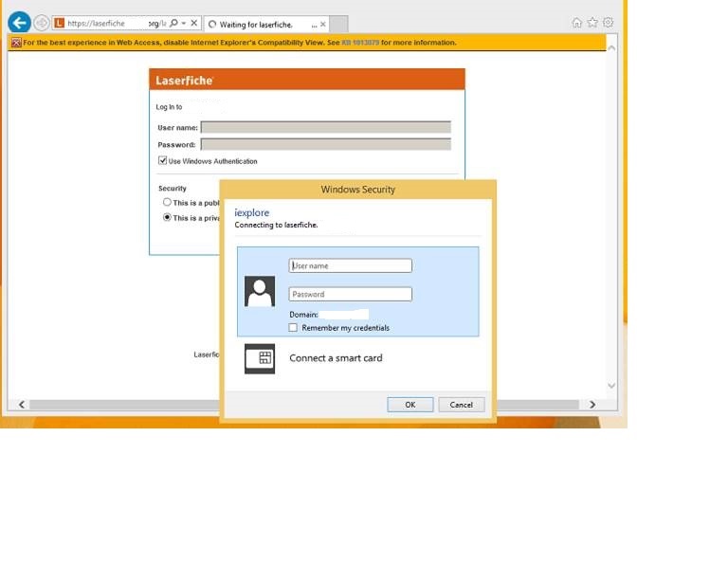Click the horizontal scrollbar left arrow
The height and width of the screenshot is (582, 728).
pos(22,405)
